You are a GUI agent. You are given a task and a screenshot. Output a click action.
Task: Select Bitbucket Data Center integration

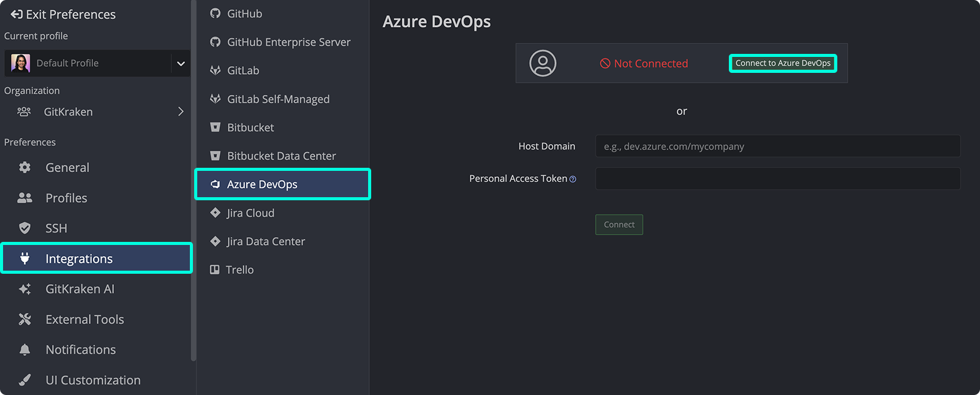(281, 156)
